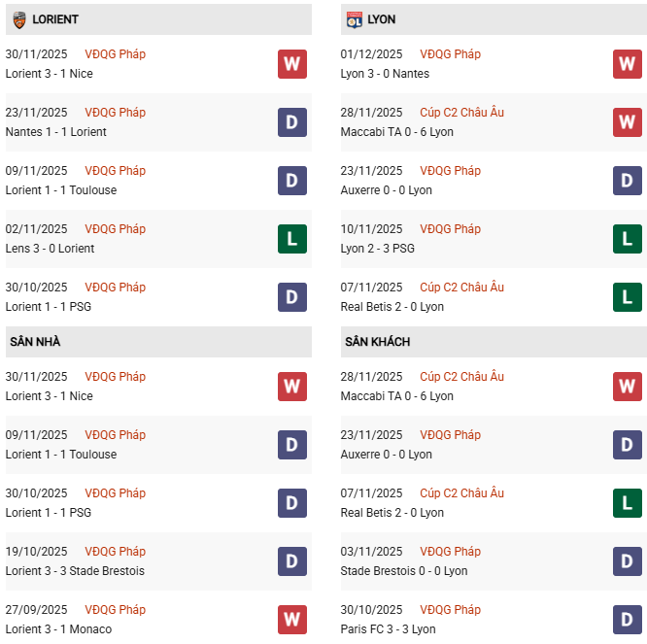Click the L badge for Lyon vs PSG
647x644 pixels.
pos(627,239)
